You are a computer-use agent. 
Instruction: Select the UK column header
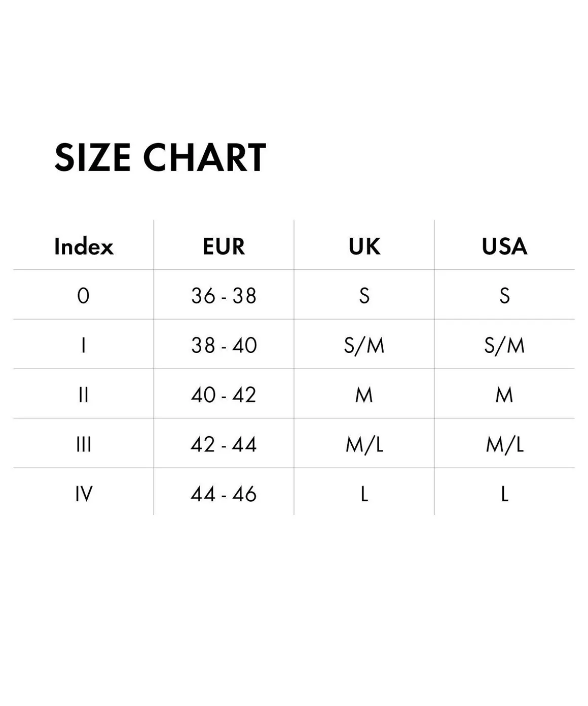tap(364, 246)
